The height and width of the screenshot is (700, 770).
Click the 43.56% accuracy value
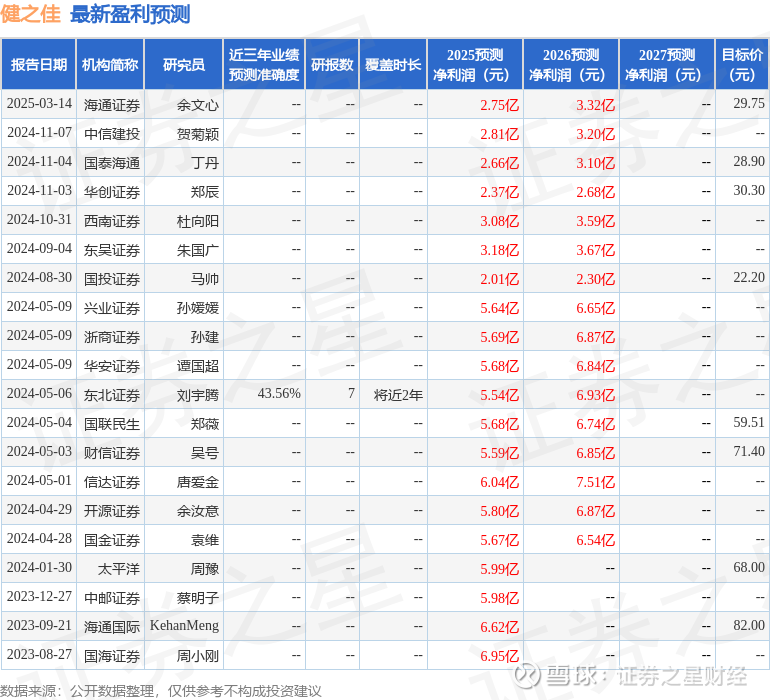click(x=279, y=393)
